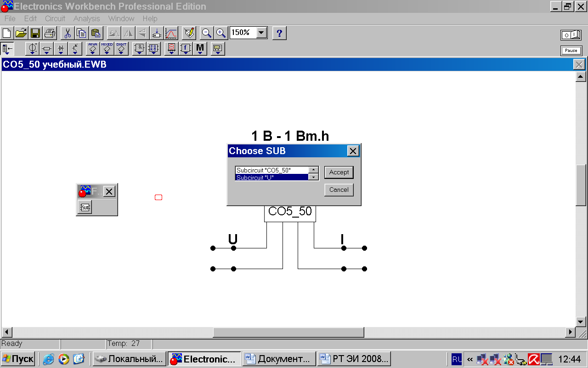Cut selection with scissors icon

click(x=68, y=33)
